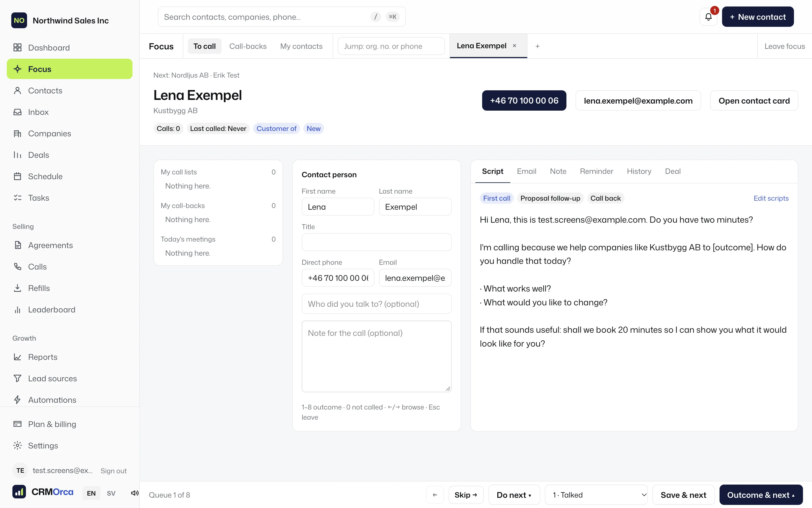Image resolution: width=812 pixels, height=508 pixels.
Task: Switch to the Call-backs tab
Action: pos(248,46)
